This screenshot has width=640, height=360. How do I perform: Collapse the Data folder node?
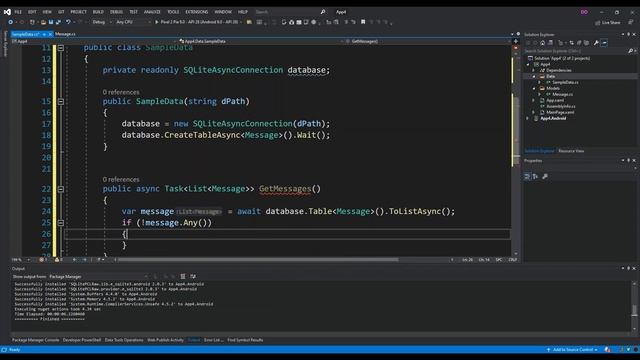(534, 76)
